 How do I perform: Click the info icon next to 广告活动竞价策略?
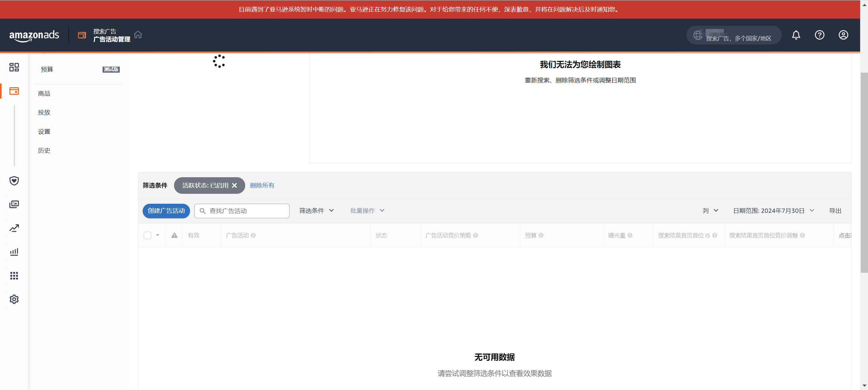point(475,235)
